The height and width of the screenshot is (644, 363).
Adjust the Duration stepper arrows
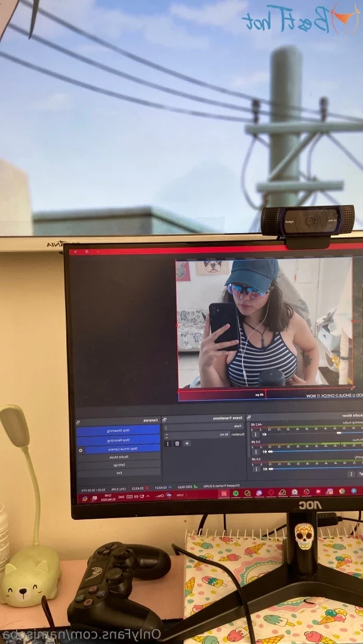coord(166,435)
